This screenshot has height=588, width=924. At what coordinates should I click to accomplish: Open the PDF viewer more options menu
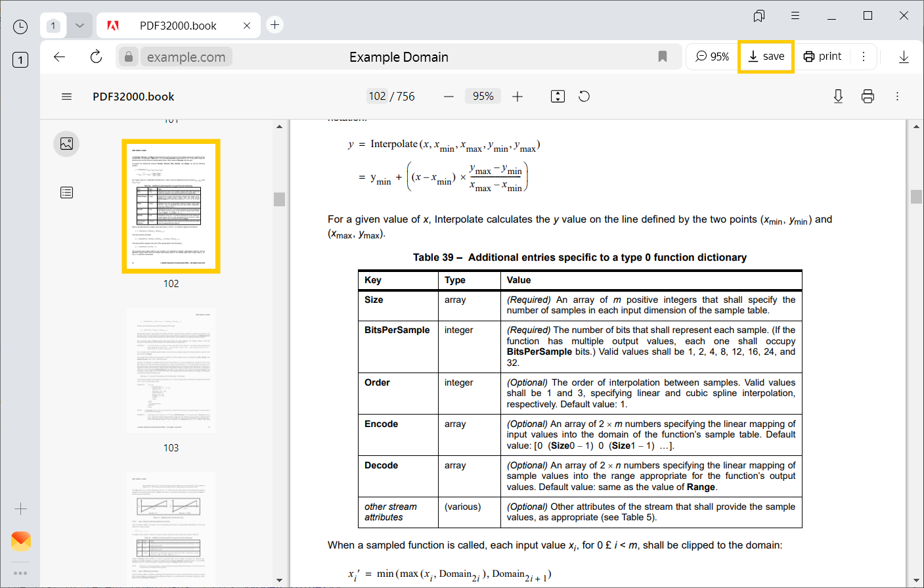(897, 97)
